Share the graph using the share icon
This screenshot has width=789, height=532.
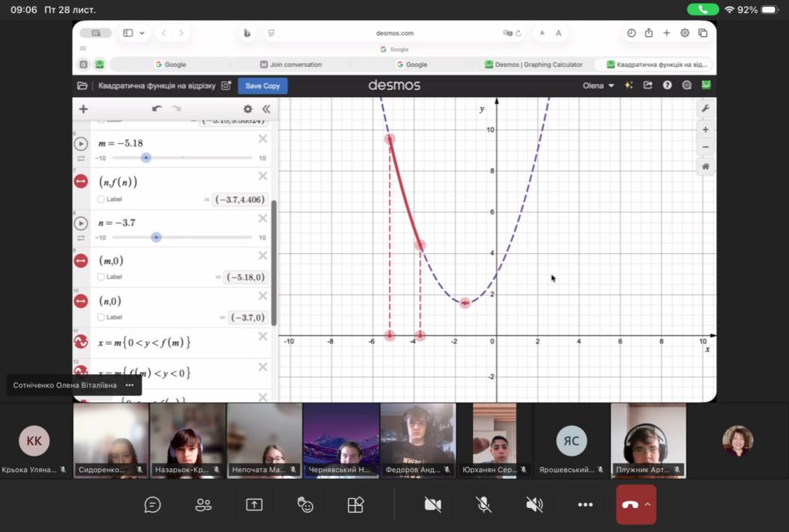[648, 85]
